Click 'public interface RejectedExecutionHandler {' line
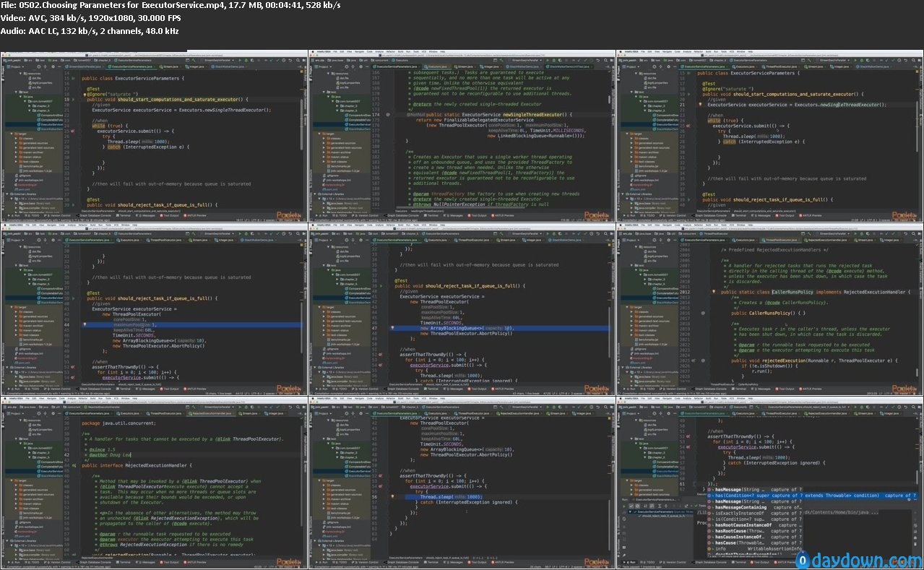 click(x=137, y=465)
